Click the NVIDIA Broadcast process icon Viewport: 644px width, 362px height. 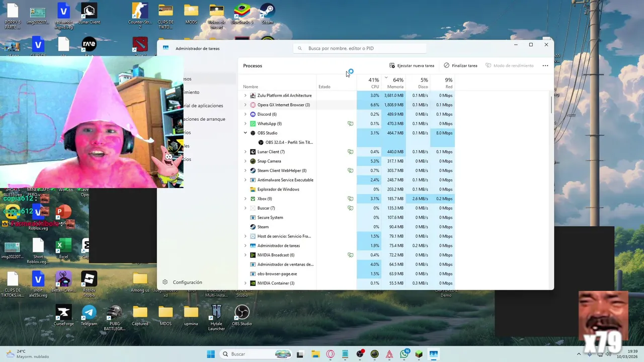253,255
